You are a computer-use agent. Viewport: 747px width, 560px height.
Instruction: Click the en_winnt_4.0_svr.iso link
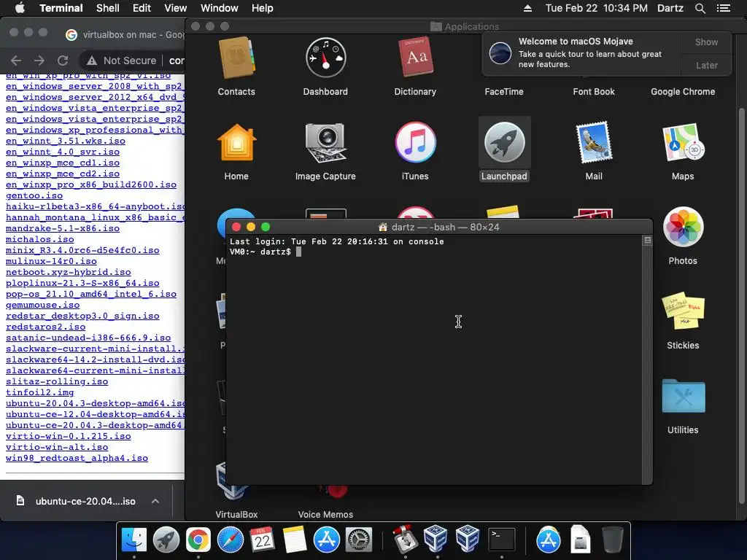63,152
